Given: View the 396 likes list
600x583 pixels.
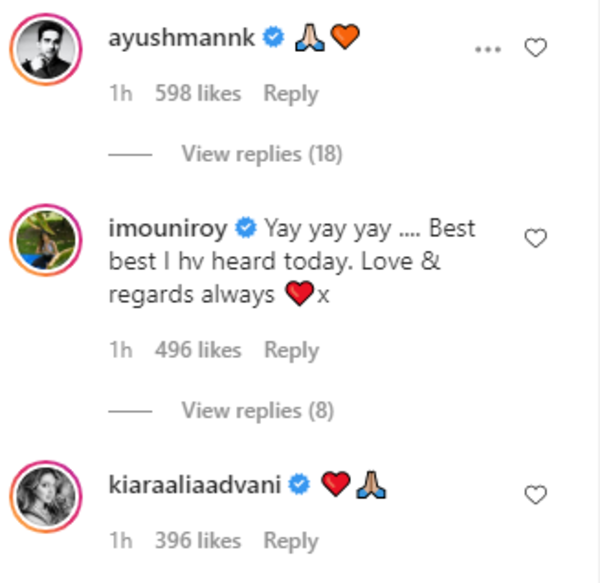Looking at the screenshot, I should (198, 541).
